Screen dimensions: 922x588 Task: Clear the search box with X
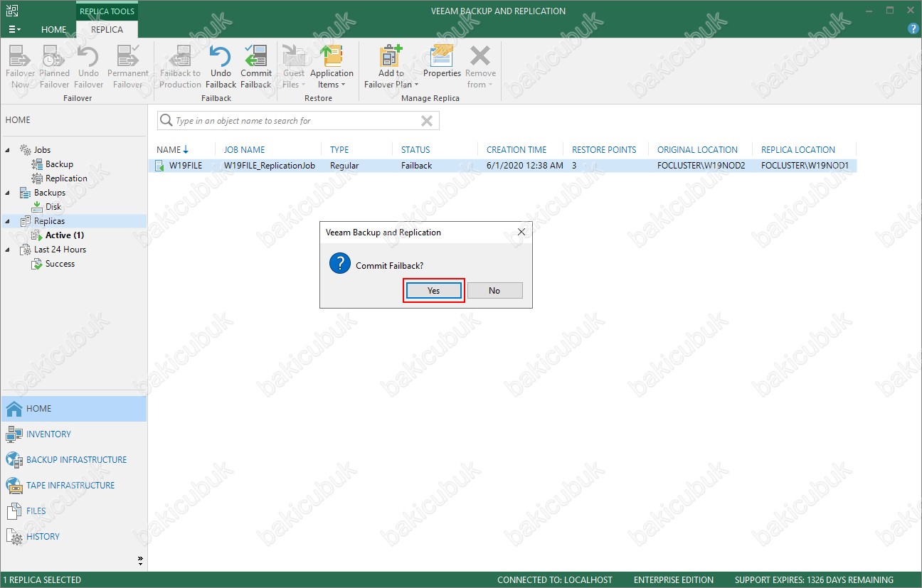[427, 121]
